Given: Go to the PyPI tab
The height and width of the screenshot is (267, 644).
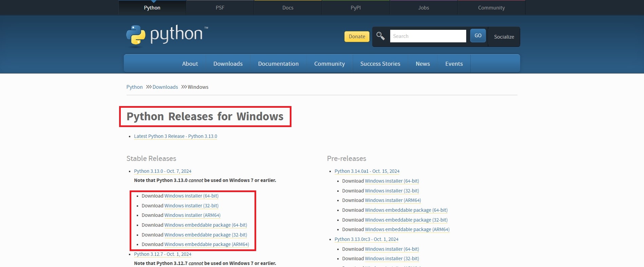Looking at the screenshot, I should coord(356,7).
